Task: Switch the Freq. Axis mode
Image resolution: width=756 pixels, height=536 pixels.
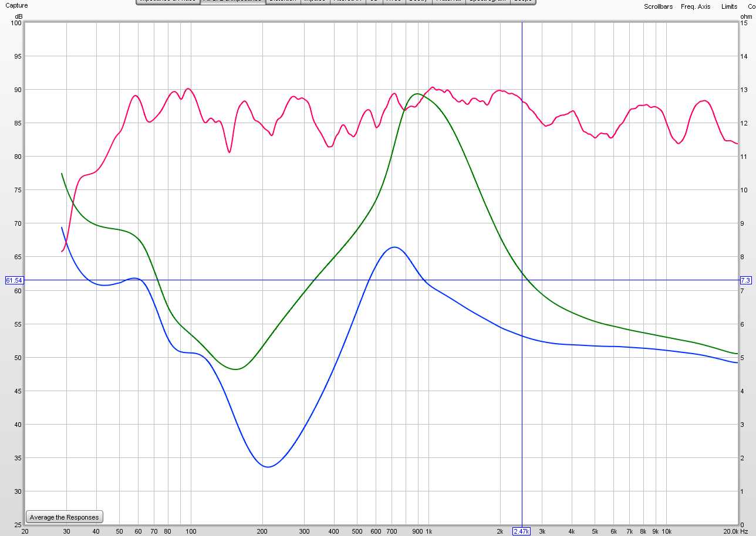Action: click(x=696, y=6)
